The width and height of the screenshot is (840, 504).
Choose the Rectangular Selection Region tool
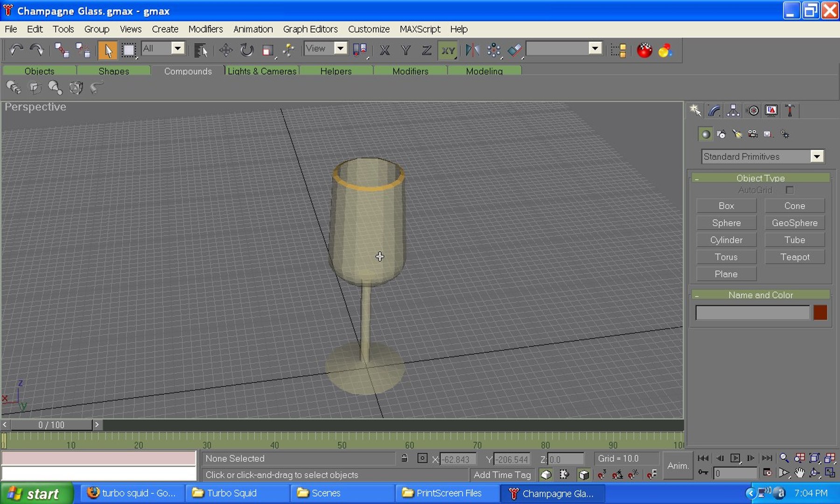tap(129, 50)
